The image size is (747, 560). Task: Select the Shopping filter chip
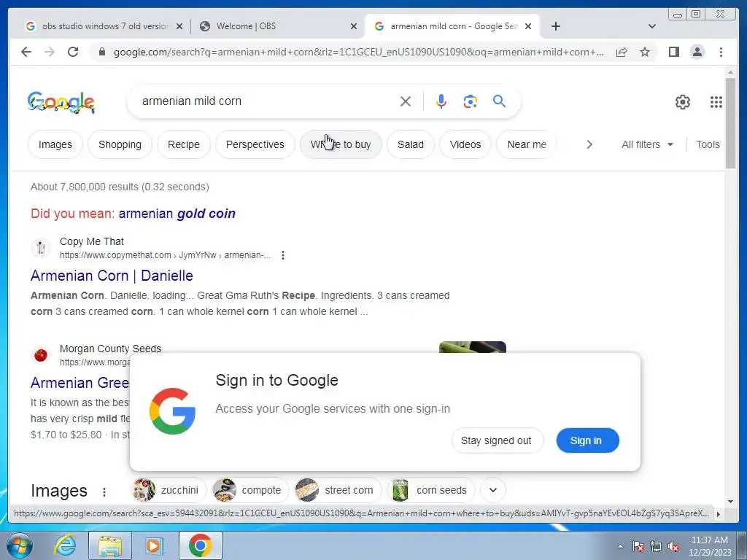click(120, 144)
